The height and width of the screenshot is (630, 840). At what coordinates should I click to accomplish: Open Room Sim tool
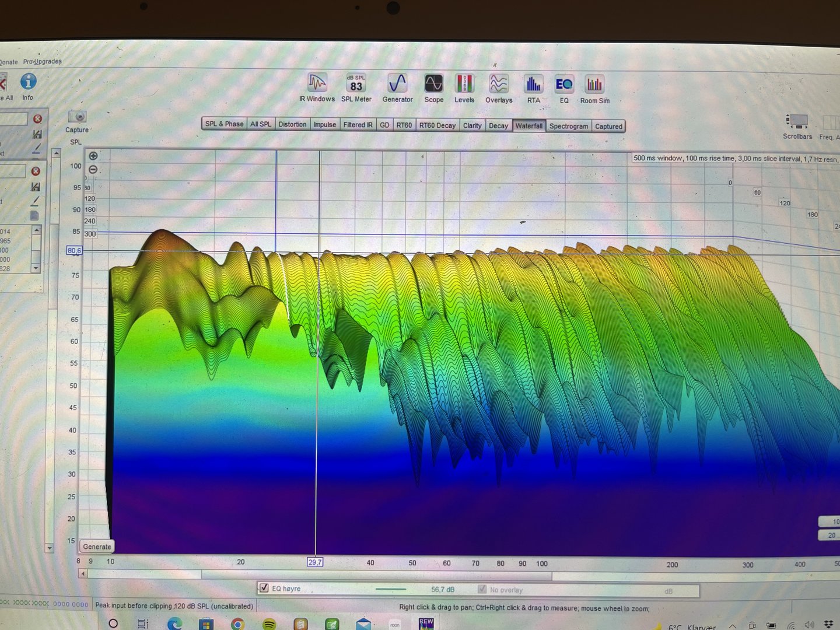tap(594, 86)
